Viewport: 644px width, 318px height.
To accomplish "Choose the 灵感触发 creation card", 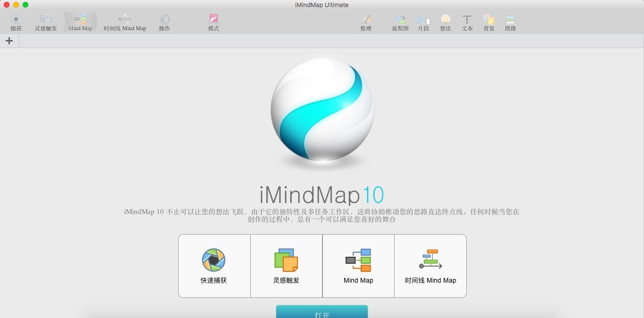I will (x=286, y=265).
